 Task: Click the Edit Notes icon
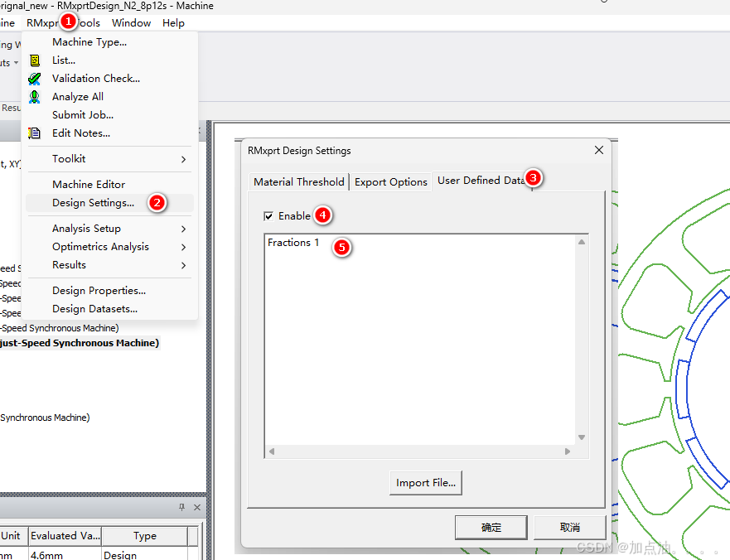point(35,133)
